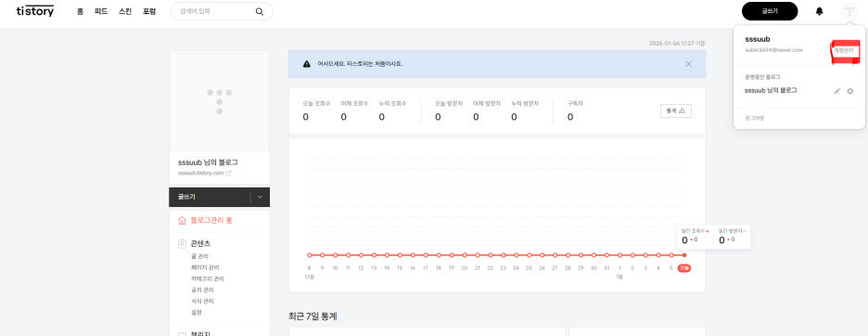Open sssuub.tistory.com external link icon
This screenshot has width=868, height=336.
(229, 173)
